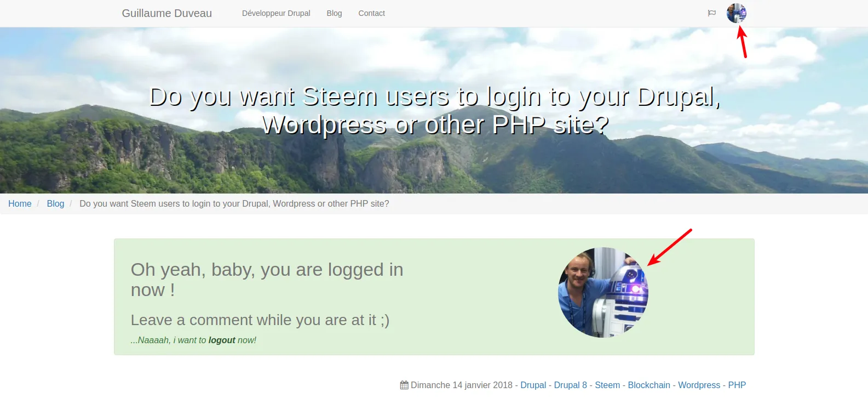Screen dimensions: 868x398
Task: Open the Contact page from navbar
Action: (371, 13)
